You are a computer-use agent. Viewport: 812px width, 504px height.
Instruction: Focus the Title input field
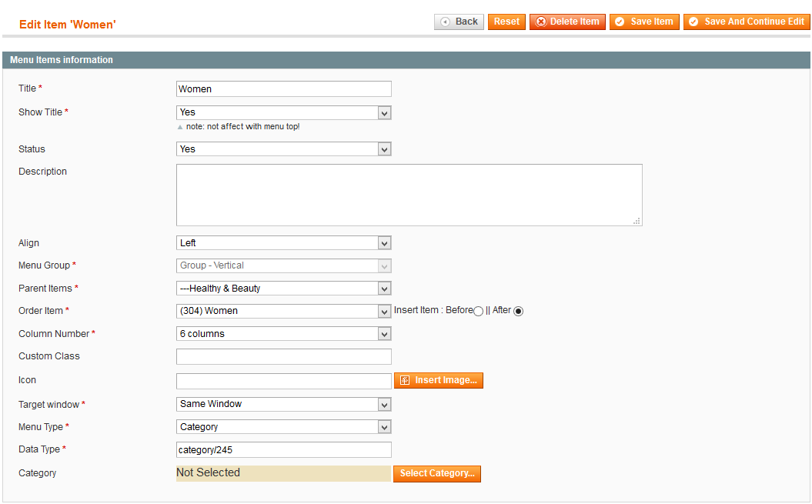pyautogui.click(x=284, y=88)
